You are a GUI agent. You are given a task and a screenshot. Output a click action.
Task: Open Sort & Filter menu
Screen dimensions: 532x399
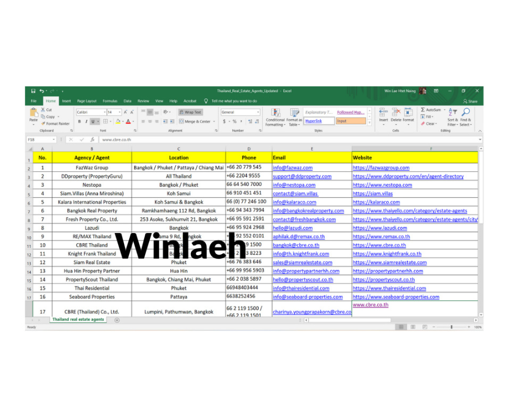[453, 117]
